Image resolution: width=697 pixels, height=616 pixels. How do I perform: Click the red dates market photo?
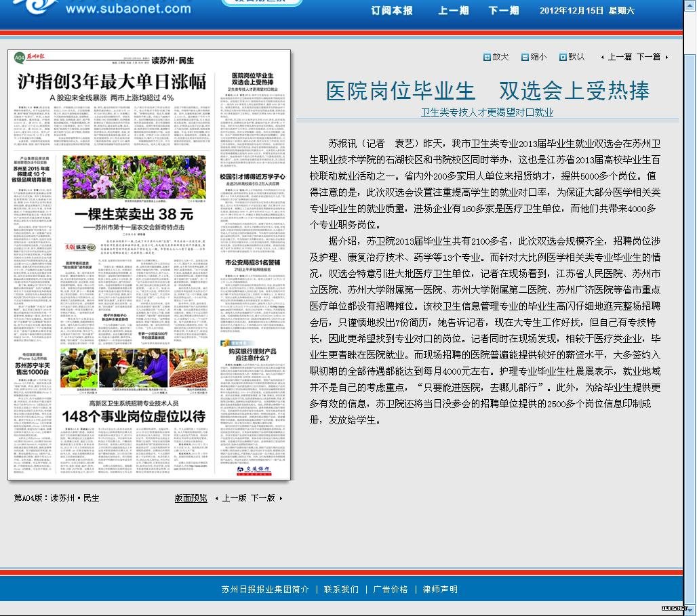point(188,368)
